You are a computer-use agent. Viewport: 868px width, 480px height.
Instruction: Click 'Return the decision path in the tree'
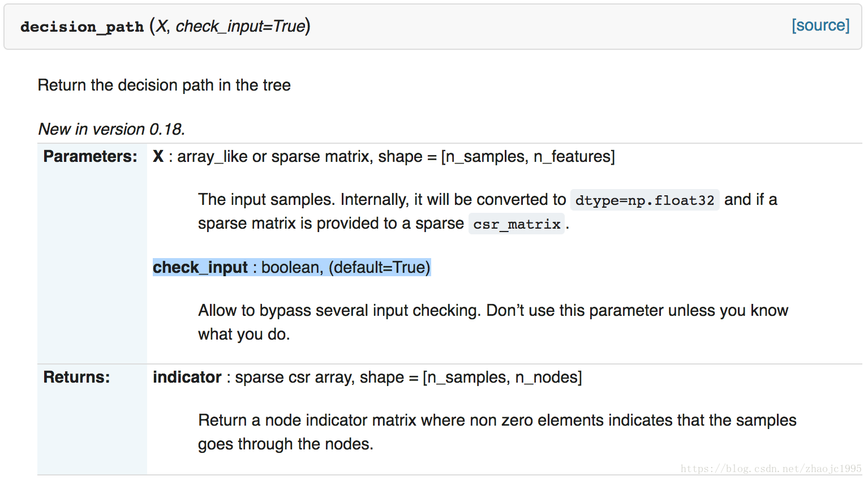point(164,85)
